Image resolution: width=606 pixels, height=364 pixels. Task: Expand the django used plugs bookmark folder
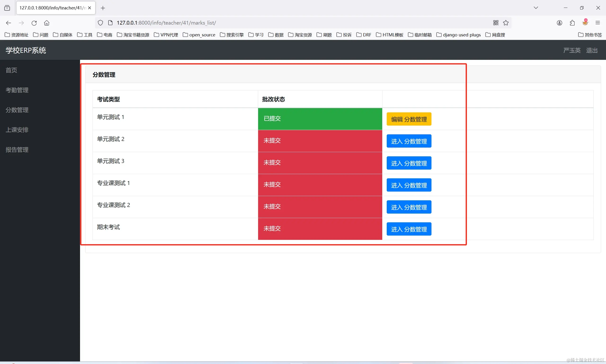458,35
